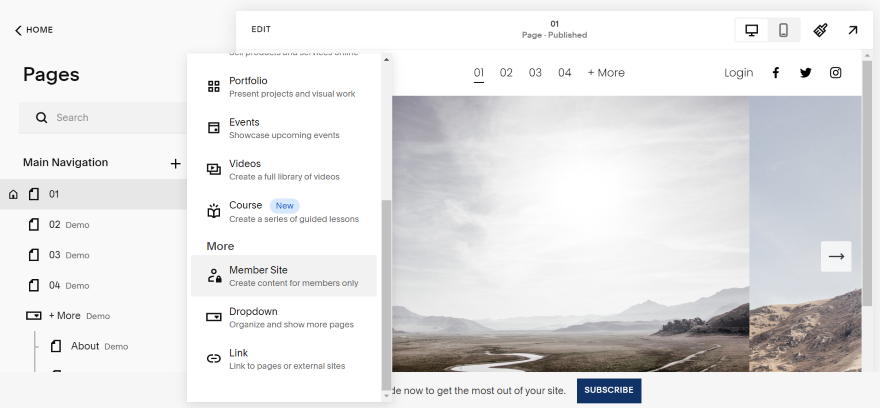The image size is (880, 408).
Task: Click the Portfolio grid icon
Action: click(214, 86)
